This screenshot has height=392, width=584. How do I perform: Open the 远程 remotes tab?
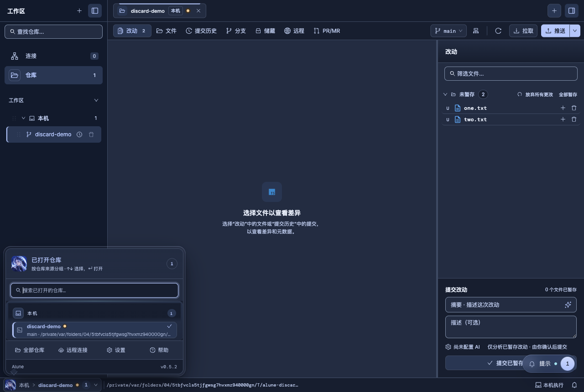click(x=294, y=31)
